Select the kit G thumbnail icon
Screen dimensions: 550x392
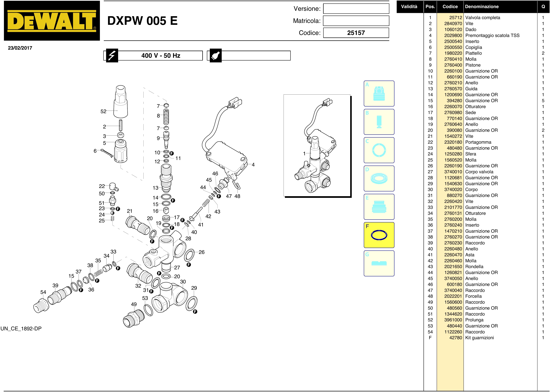click(379, 263)
